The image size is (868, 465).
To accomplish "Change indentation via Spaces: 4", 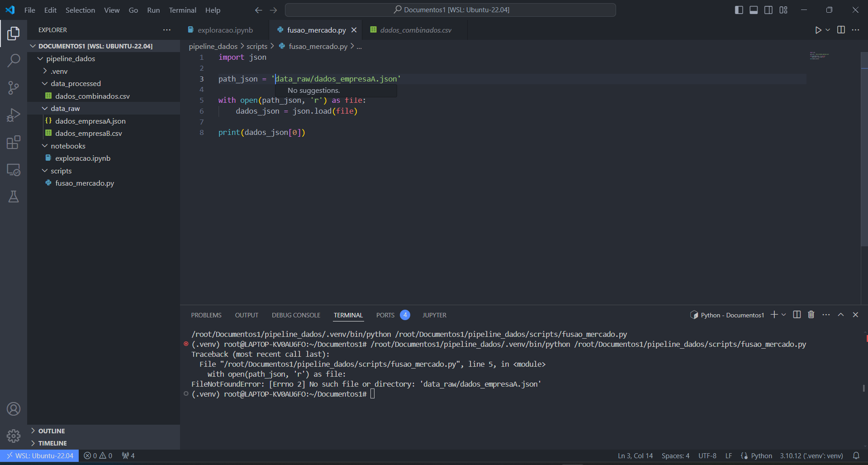I will pos(675,455).
